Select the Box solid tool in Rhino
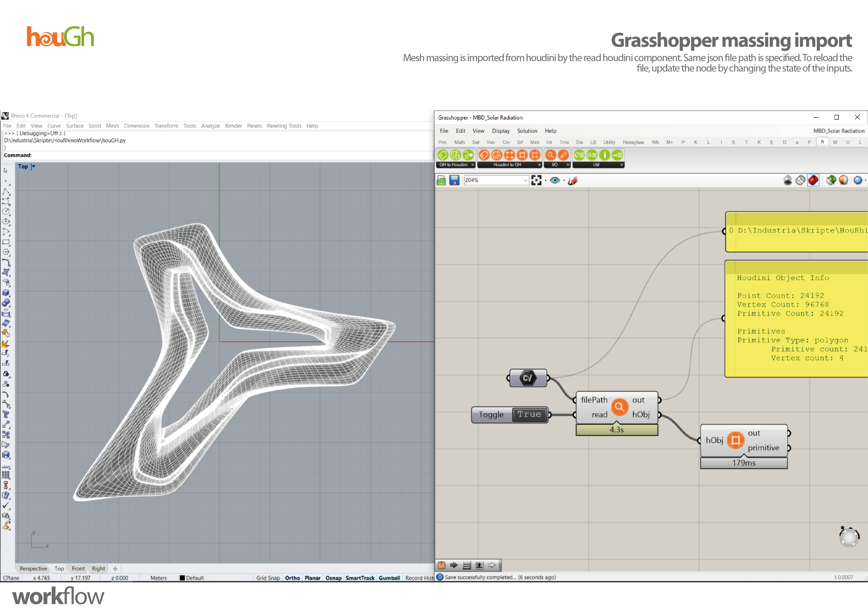868x614 pixels. (x=6, y=293)
